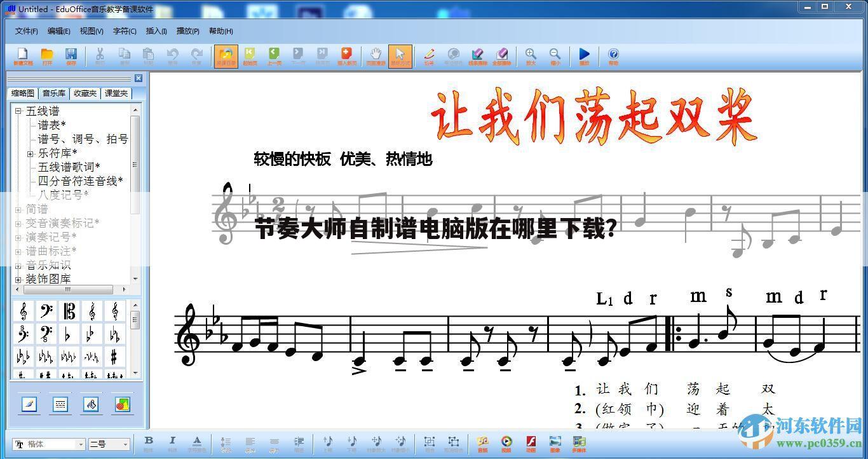This screenshot has height=459, width=868.
Task: Toggle Bold formatting (B)
Action: (x=149, y=443)
